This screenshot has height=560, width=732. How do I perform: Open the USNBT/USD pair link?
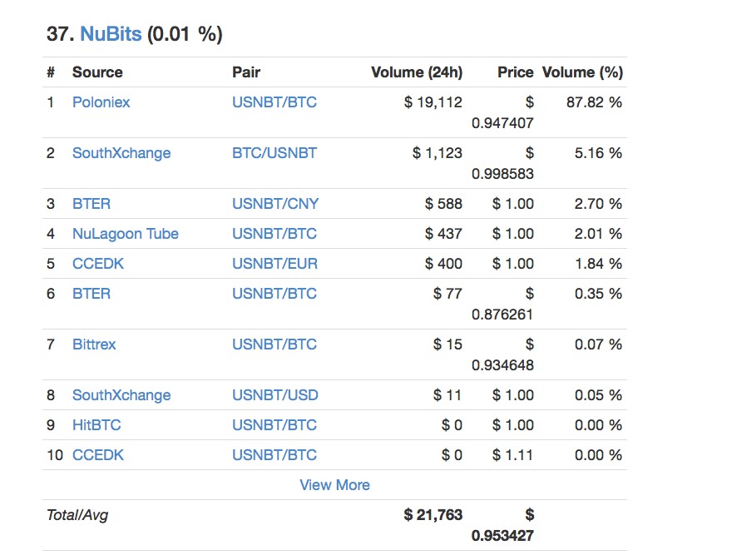tap(275, 395)
